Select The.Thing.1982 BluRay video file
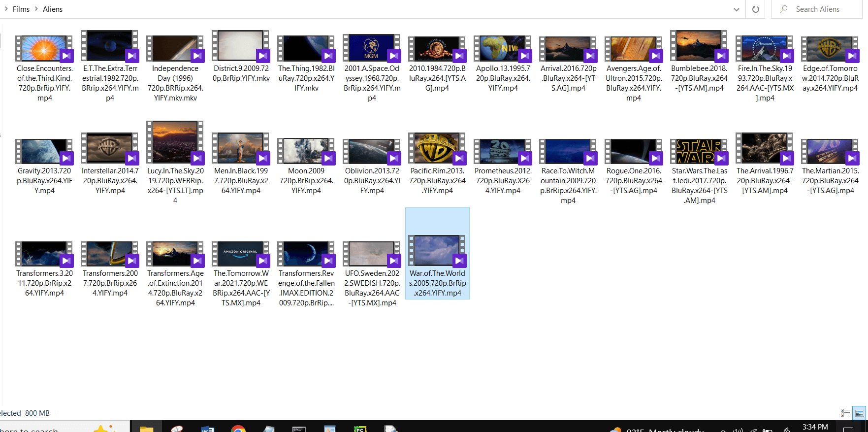Image resolution: width=868 pixels, height=432 pixels. (x=306, y=48)
